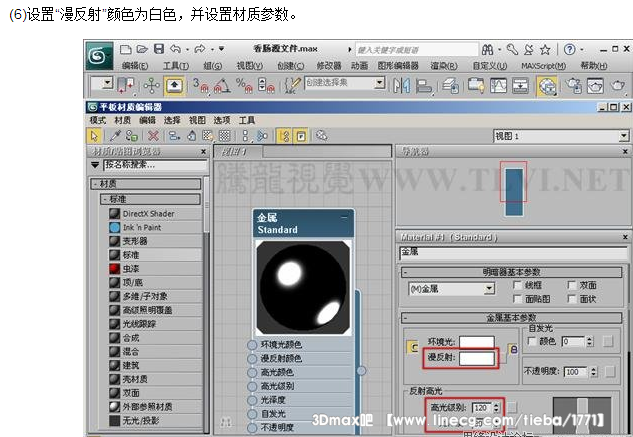Open the 材质 menu in material editor
This screenshot has height=437, width=633.
122,120
